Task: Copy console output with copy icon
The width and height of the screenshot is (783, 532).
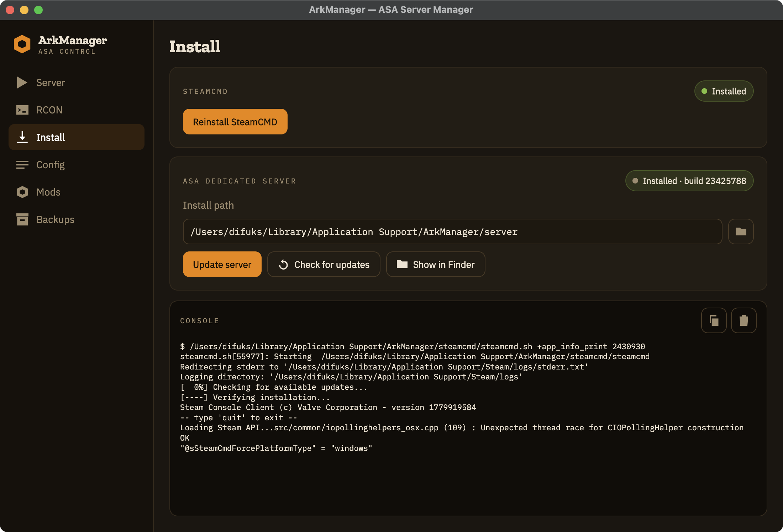Action: coord(714,320)
